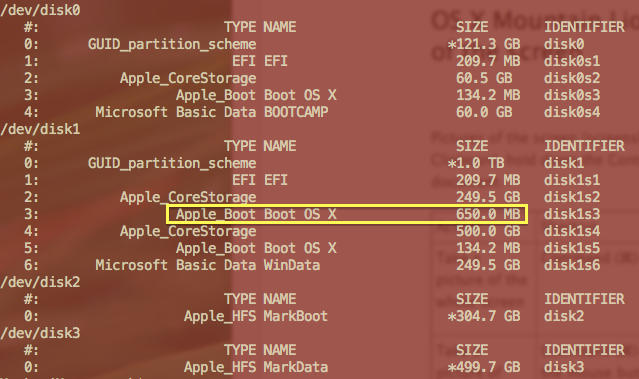Click the /dev/disk1 header line
The width and height of the screenshot is (639, 379).
coord(40,129)
